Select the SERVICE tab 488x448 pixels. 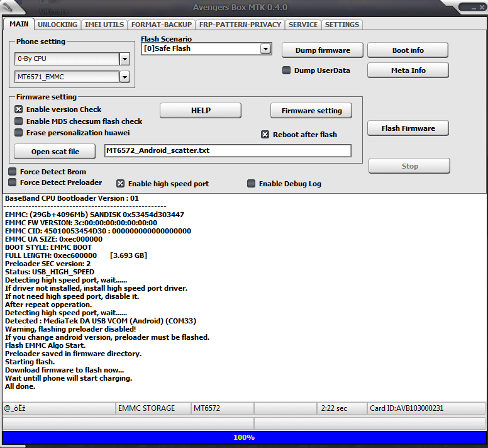point(303,25)
